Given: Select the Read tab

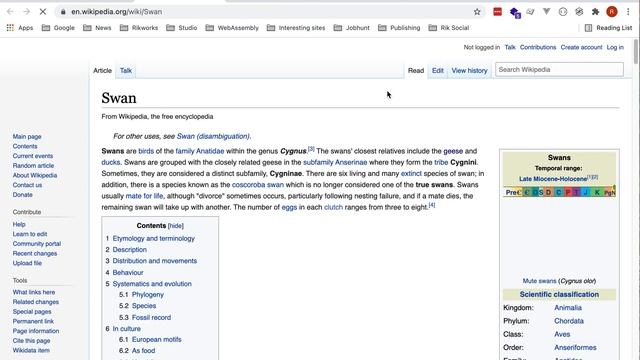Looking at the screenshot, I should (416, 71).
